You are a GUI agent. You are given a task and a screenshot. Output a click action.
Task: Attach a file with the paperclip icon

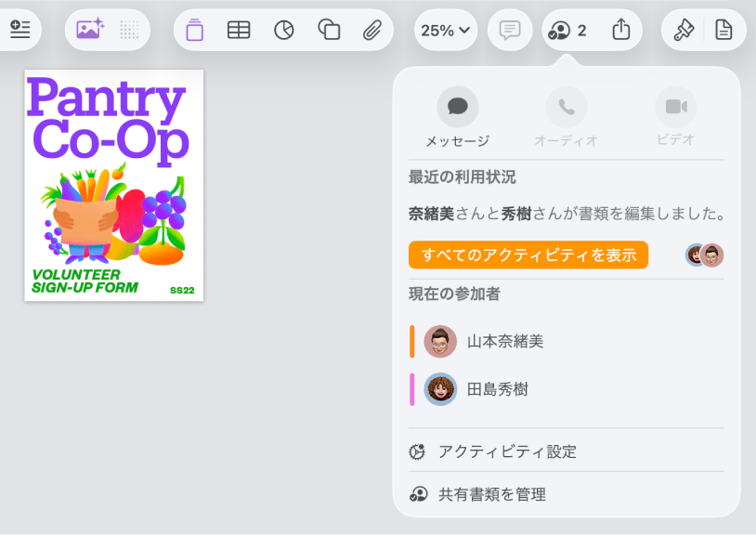[373, 30]
